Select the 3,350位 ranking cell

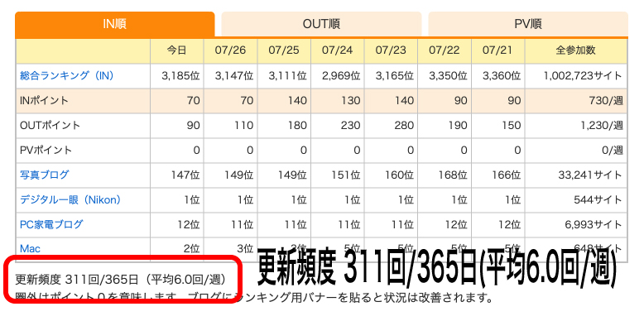tap(445, 76)
